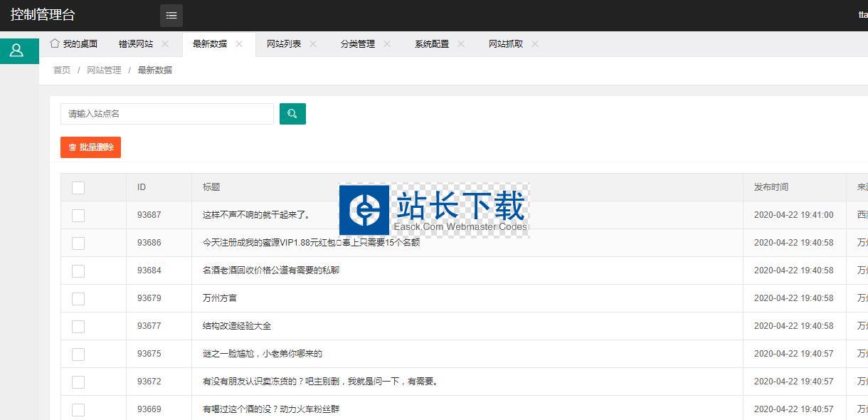Check the row with ID 93687

[x=78, y=216]
